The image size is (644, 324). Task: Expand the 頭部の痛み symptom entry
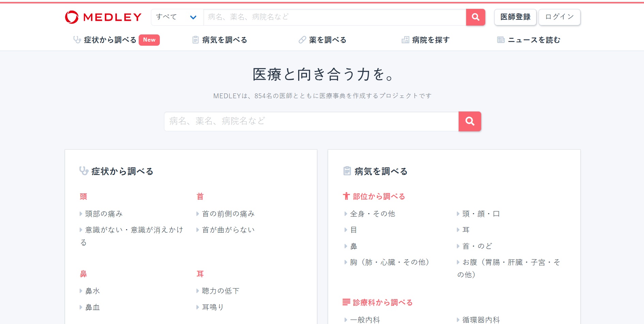click(104, 214)
